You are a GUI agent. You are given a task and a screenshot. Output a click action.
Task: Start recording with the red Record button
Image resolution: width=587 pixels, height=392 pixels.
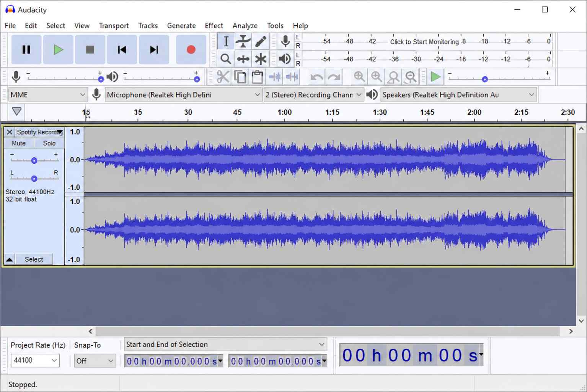[191, 50]
